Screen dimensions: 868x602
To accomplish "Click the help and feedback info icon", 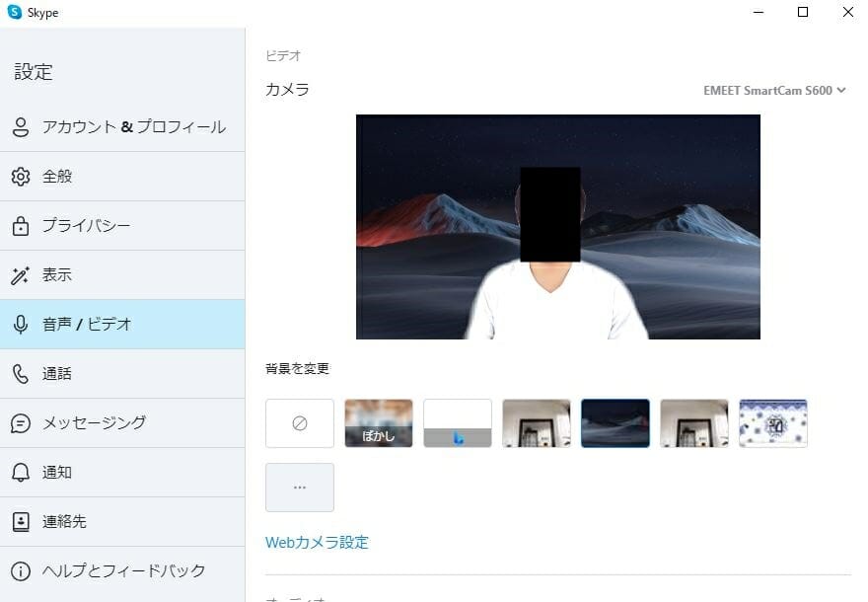I will coord(20,571).
